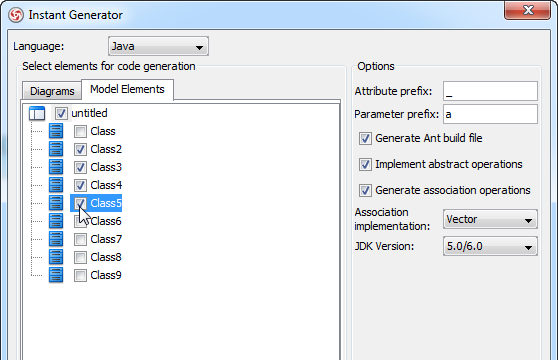Switch to the Diagrams tab

(x=52, y=91)
